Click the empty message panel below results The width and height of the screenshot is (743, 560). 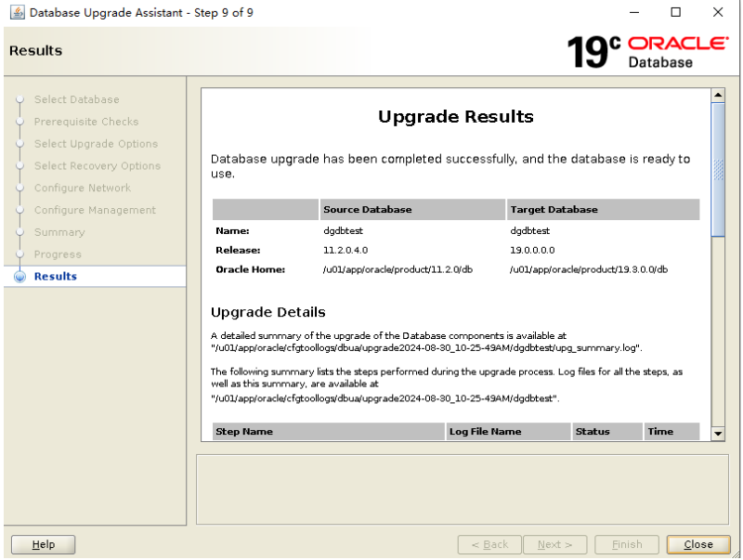[463, 489]
